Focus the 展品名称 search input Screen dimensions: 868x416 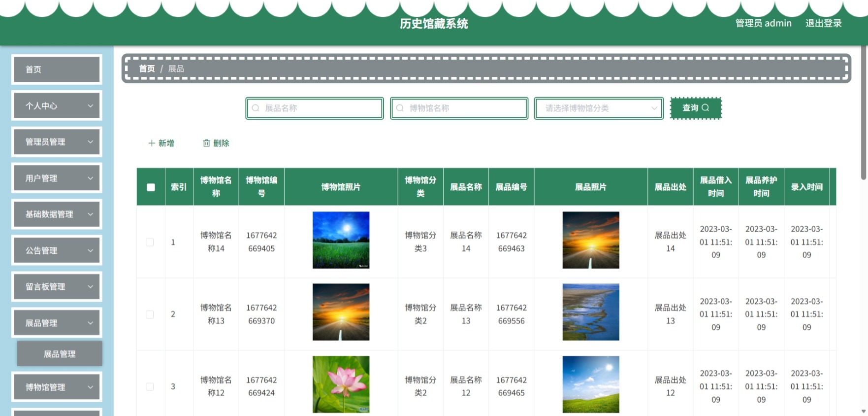315,108
